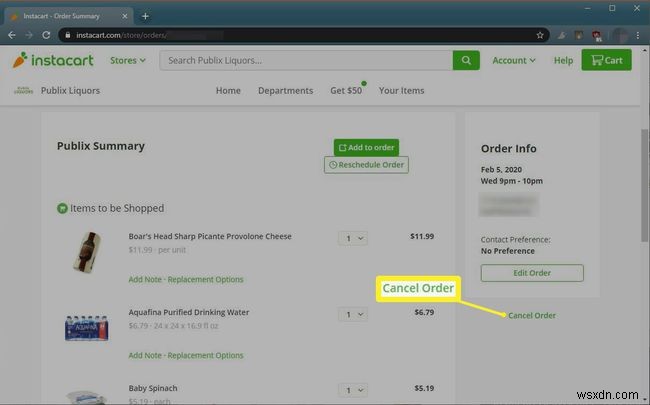650x405 pixels.
Task: Click the Reschedule Order button
Action: [366, 165]
